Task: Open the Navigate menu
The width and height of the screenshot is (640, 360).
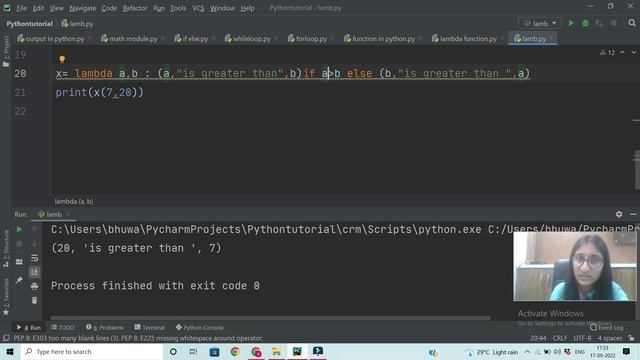Action: pos(82,8)
